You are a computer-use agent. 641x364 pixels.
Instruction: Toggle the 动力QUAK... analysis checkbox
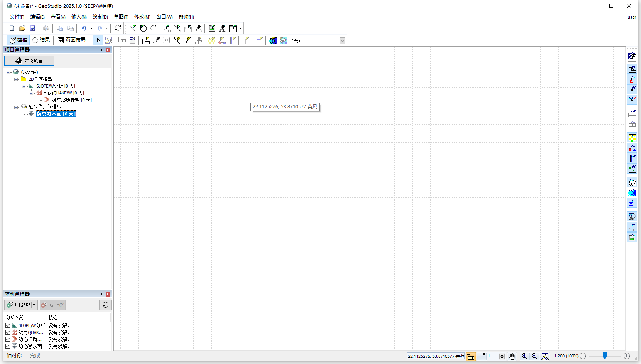coord(8,332)
